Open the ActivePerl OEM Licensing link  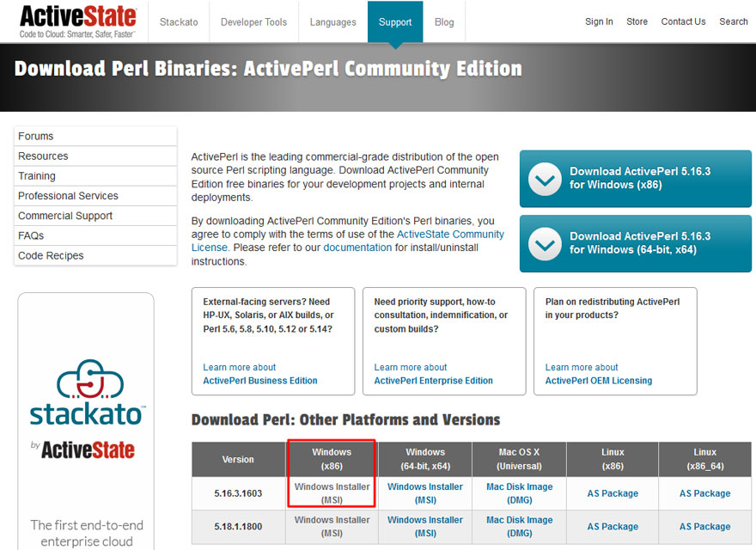pos(598,381)
